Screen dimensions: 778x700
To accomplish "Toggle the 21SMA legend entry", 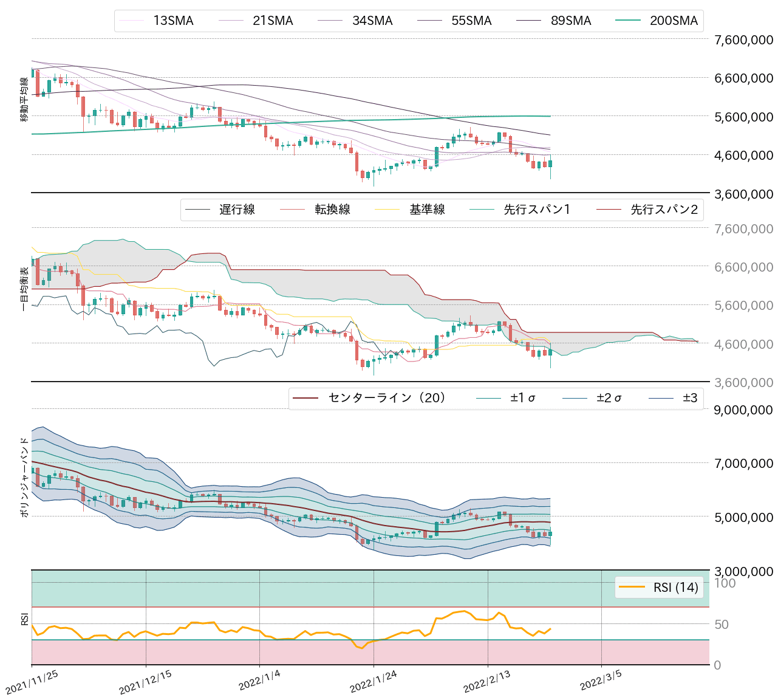I will point(273,20).
